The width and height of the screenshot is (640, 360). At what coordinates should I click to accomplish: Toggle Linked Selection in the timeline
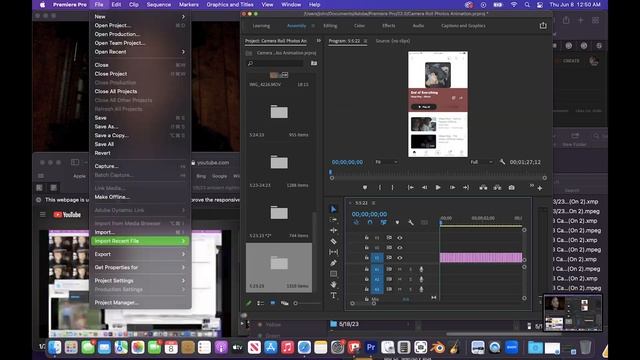click(383, 222)
